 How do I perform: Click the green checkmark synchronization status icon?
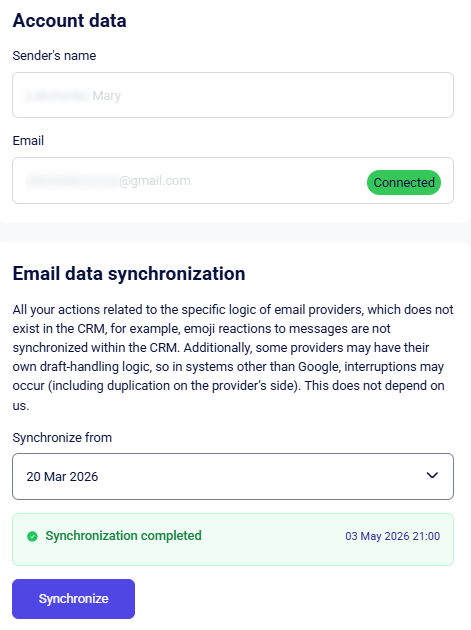coord(32,536)
